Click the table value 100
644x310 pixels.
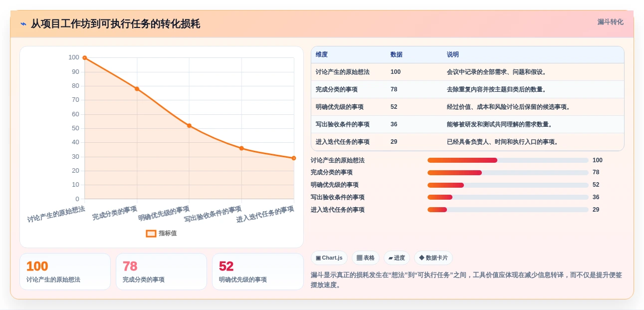tap(396, 72)
